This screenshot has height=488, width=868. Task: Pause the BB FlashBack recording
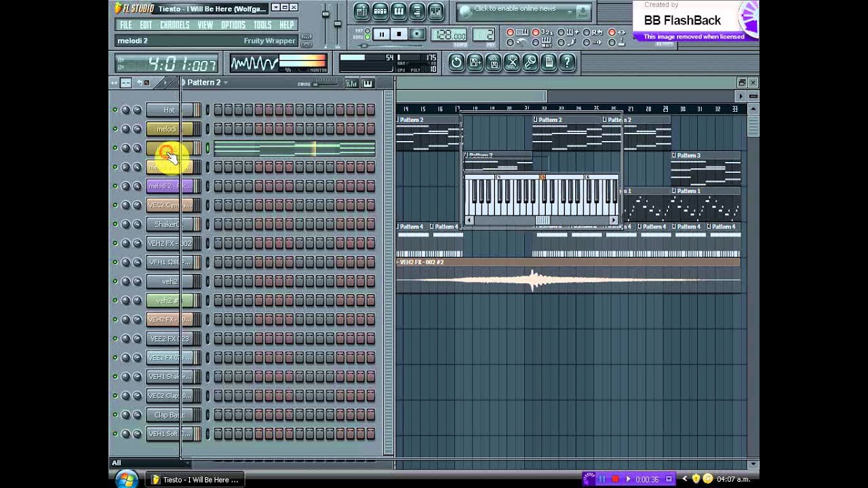tap(602, 479)
